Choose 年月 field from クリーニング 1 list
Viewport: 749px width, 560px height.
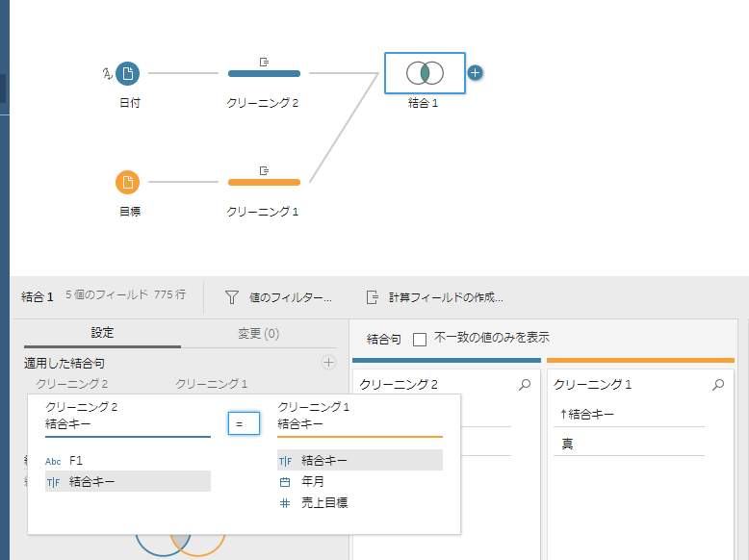coord(314,482)
